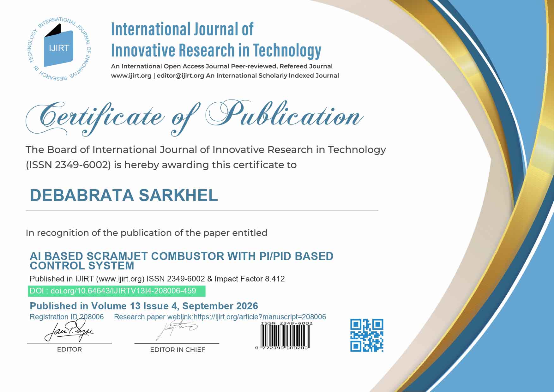Click 'Published in Volume 13 Issue 4, September 2026'

click(x=144, y=306)
